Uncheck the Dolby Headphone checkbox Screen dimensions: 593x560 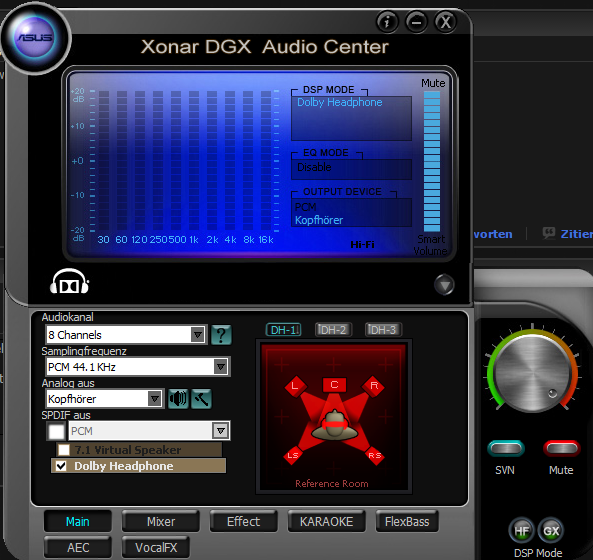(61, 466)
